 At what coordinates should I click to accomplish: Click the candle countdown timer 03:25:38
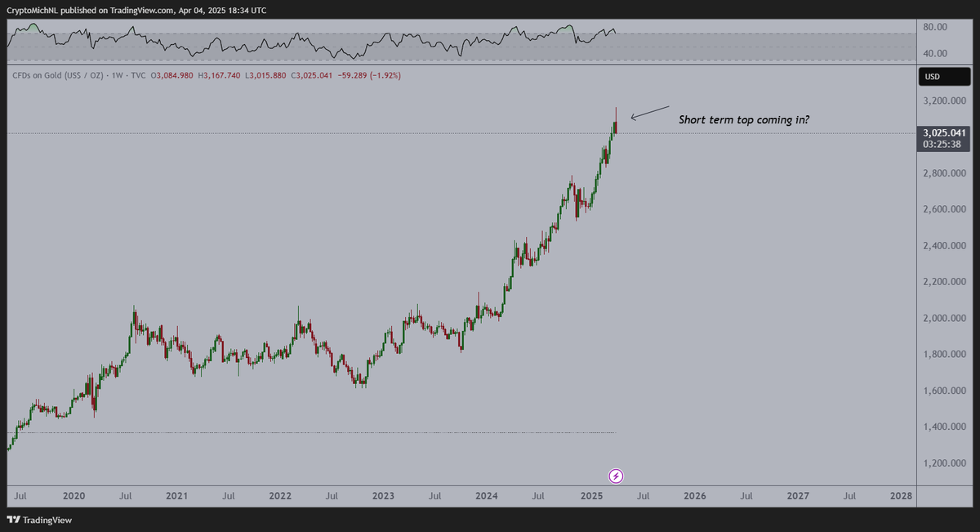941,144
